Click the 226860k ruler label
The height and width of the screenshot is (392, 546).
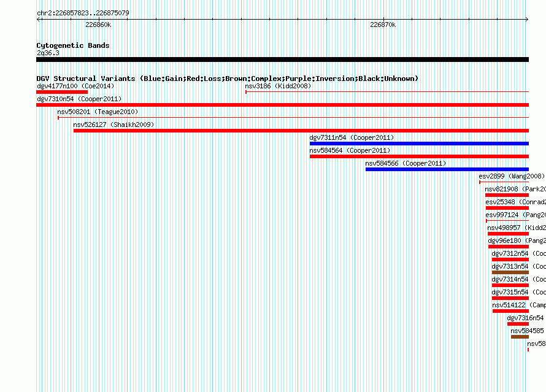click(x=98, y=25)
